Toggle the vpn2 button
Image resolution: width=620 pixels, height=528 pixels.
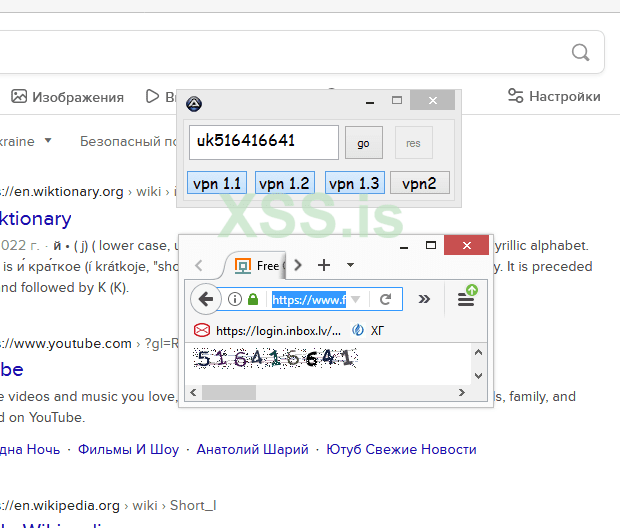[420, 183]
